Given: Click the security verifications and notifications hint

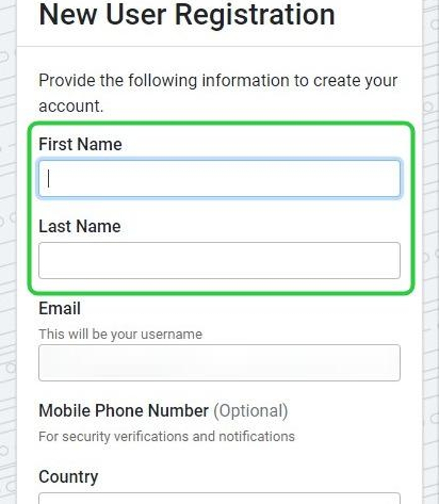Looking at the screenshot, I should (x=166, y=436).
